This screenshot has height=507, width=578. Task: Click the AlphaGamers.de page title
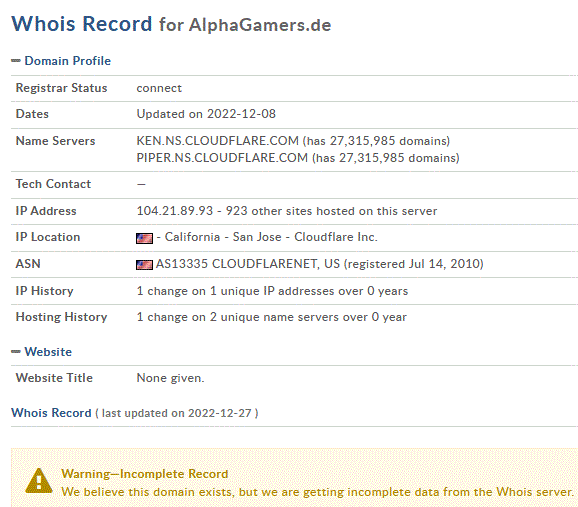tap(260, 25)
